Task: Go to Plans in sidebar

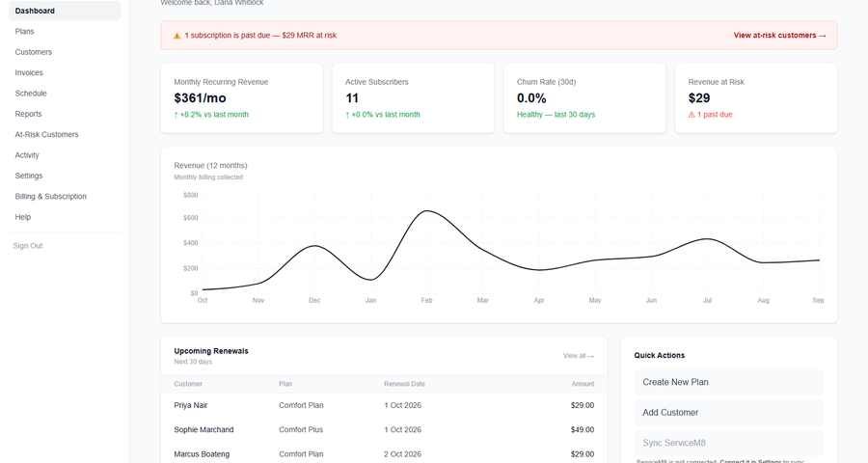Action: (x=65, y=32)
